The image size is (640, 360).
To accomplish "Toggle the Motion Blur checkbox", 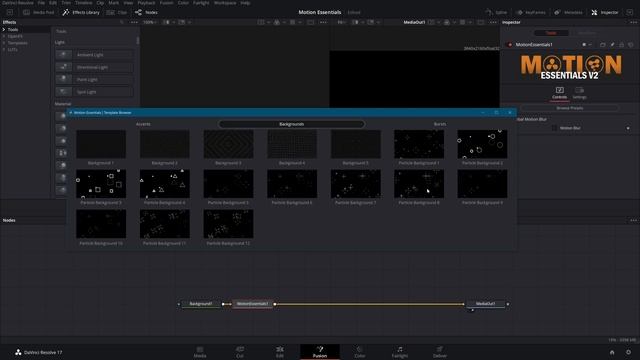I will coord(554,128).
